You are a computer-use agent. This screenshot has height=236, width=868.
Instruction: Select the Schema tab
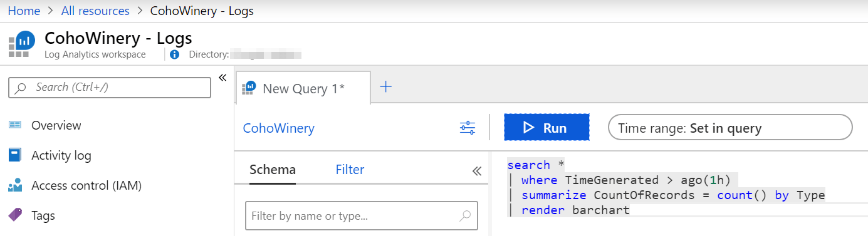(x=273, y=170)
